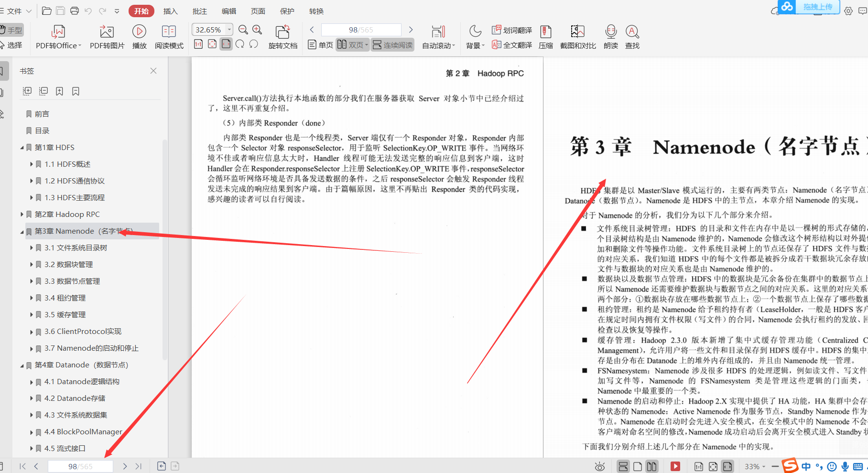Image resolution: width=868 pixels, height=473 pixels.
Task: Click the collapse all bookmarks icon
Action: 43,91
